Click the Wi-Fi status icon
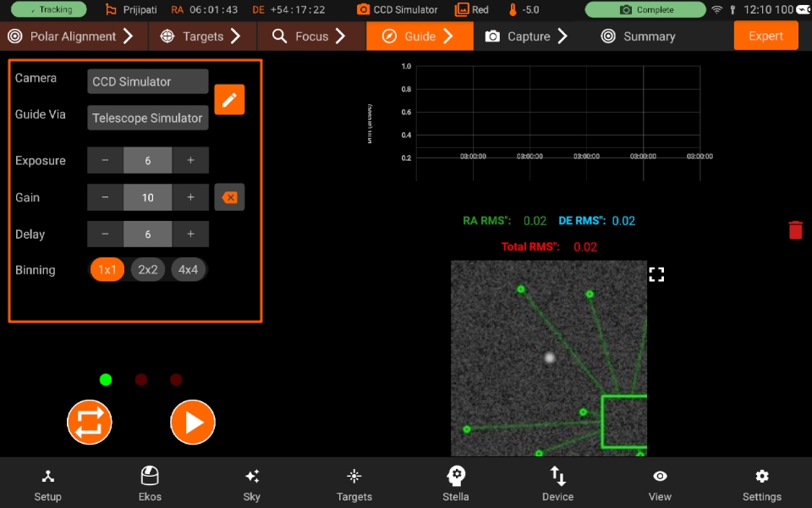Image resolution: width=812 pixels, height=508 pixels. 716,9
